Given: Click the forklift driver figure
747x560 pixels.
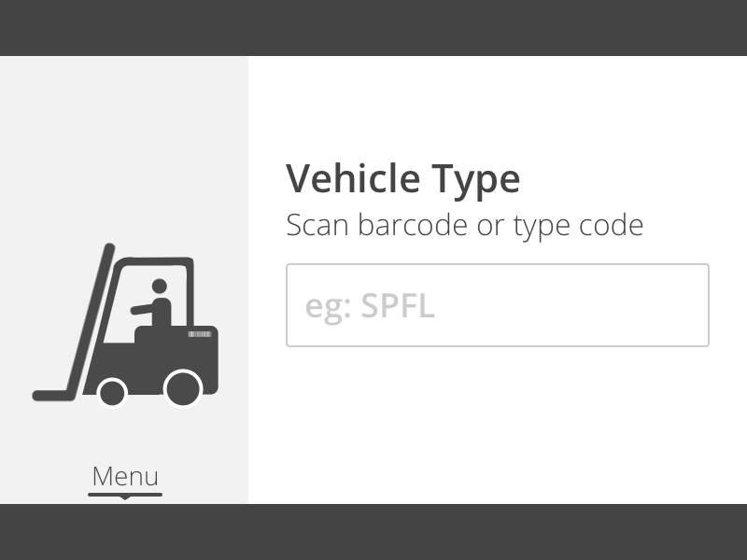Looking at the screenshot, I should click(x=159, y=304).
